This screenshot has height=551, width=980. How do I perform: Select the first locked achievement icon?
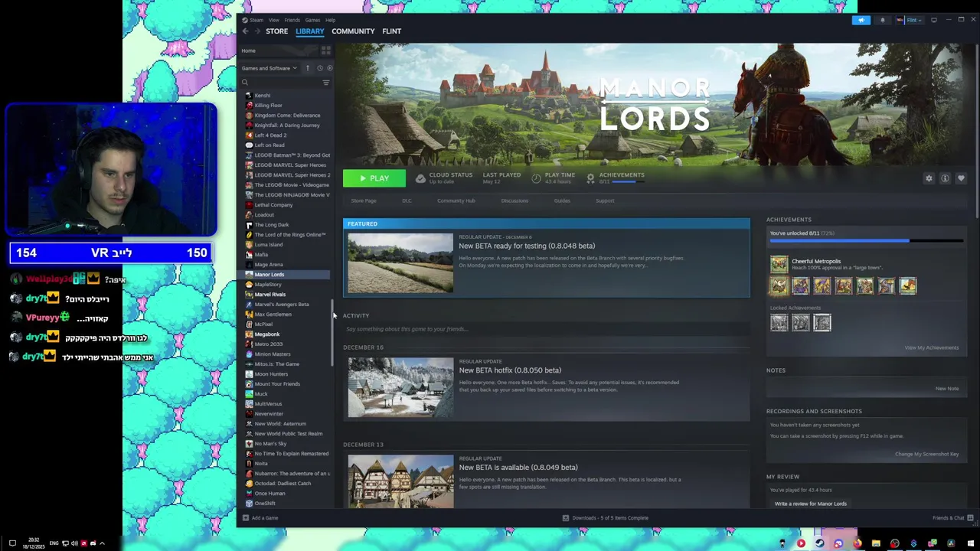pos(779,323)
